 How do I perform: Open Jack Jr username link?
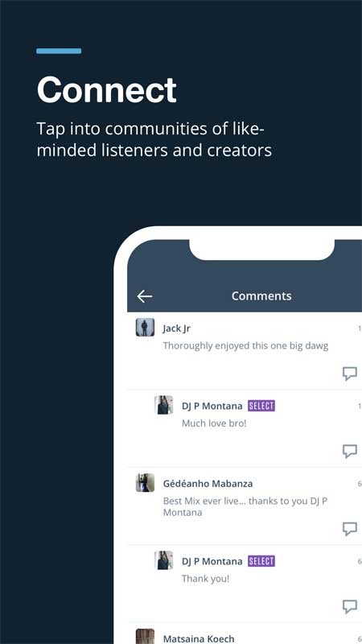(176, 328)
